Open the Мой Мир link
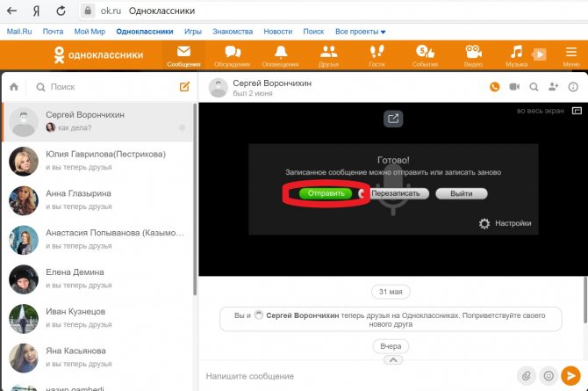The height and width of the screenshot is (391, 588). 90,32
